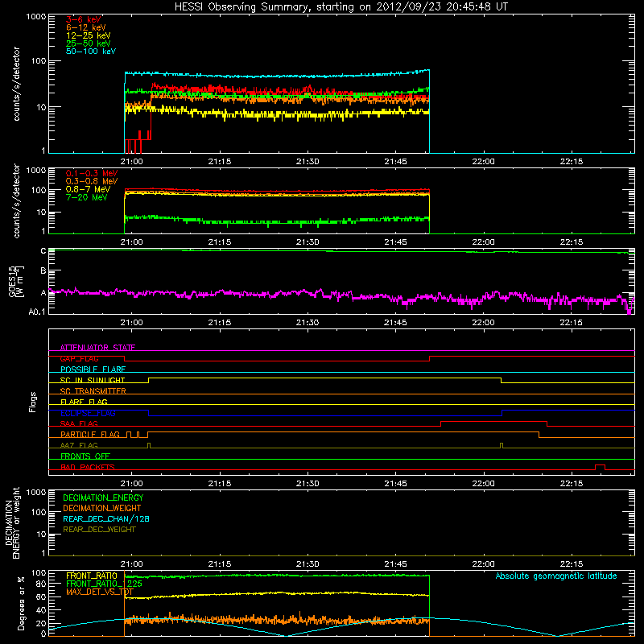Click the POSSIBLE_FLARE flag label
Screen dimensions: 644x644
tap(93, 369)
